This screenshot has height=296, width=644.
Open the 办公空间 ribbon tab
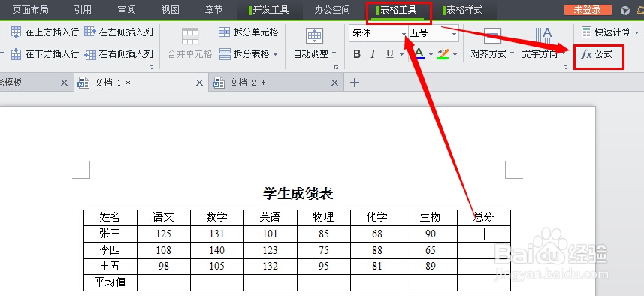pos(332,10)
